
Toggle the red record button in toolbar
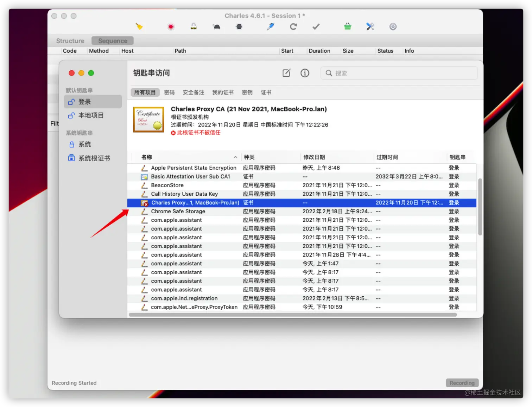click(x=171, y=27)
